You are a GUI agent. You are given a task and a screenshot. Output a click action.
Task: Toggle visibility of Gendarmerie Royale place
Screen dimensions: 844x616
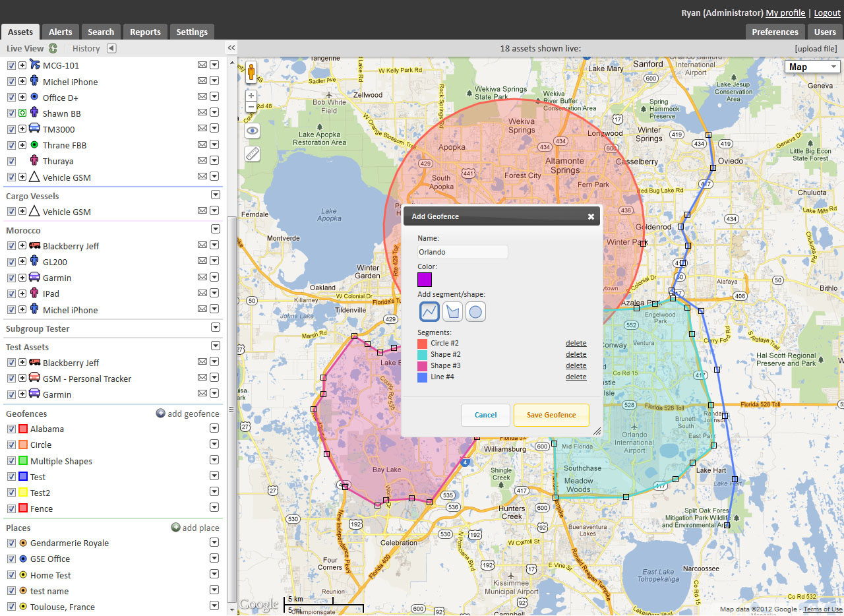tap(11, 542)
